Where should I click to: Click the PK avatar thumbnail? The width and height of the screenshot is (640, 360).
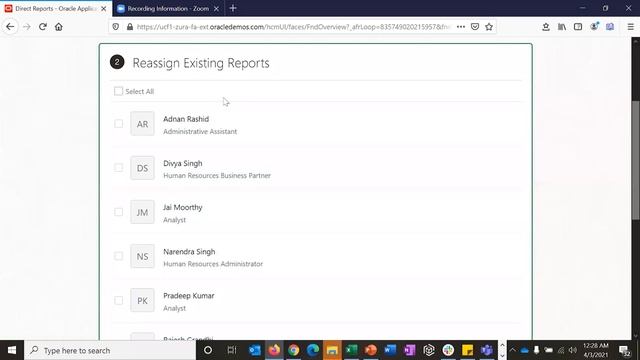coord(142,300)
